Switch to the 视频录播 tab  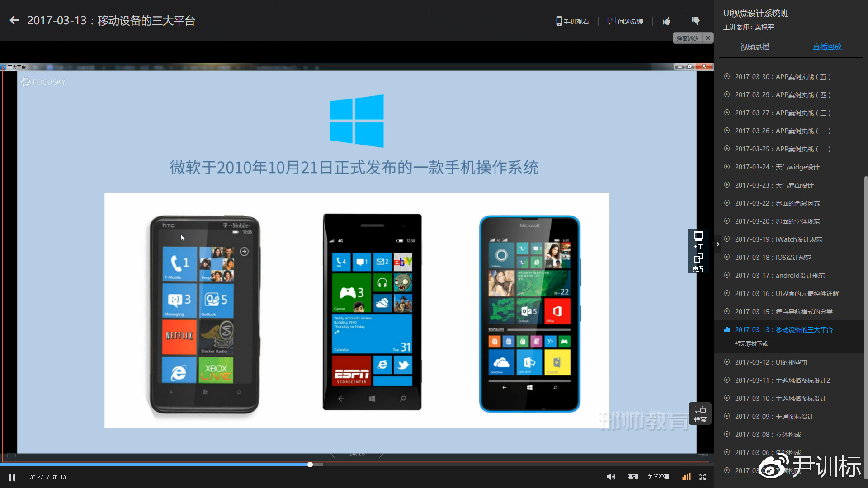pyautogui.click(x=755, y=47)
